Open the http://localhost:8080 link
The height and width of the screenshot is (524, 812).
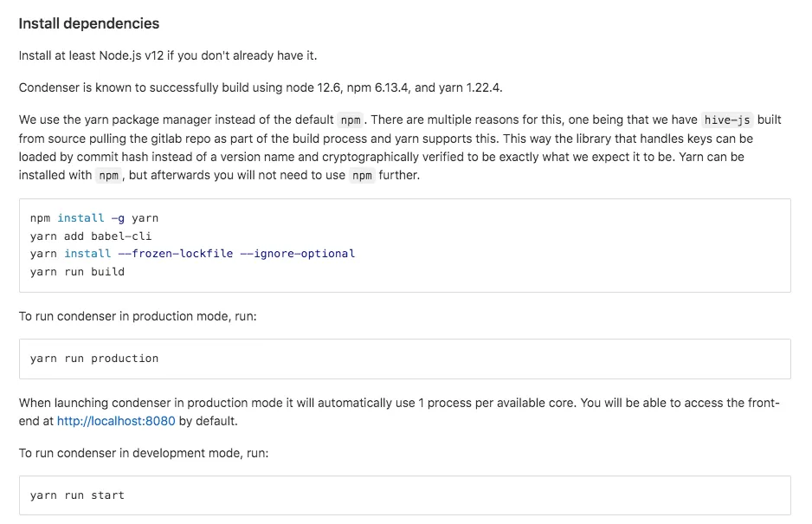click(x=116, y=421)
